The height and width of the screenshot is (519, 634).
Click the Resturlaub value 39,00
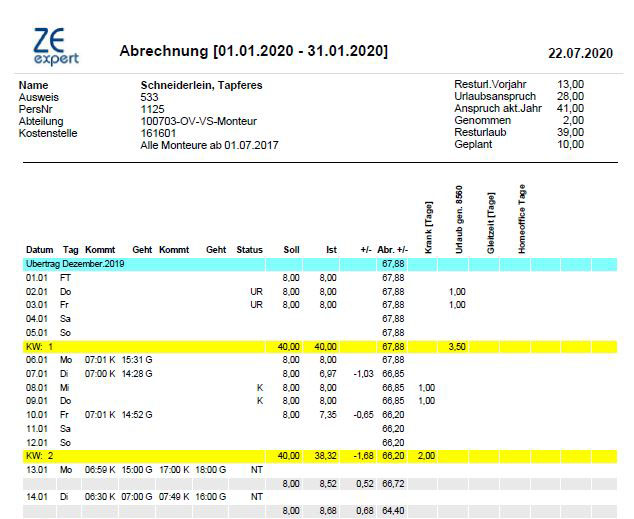[x=571, y=133]
